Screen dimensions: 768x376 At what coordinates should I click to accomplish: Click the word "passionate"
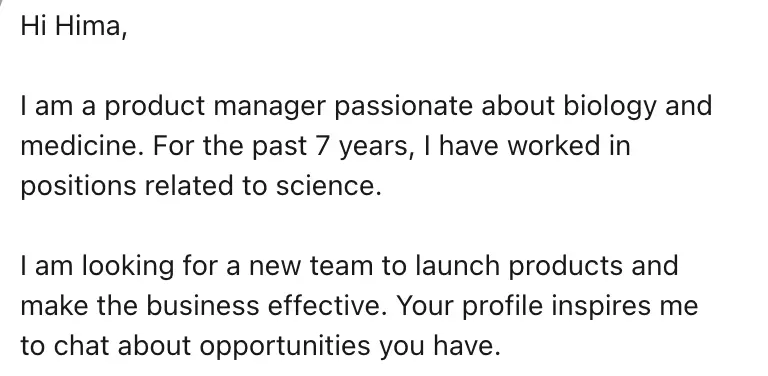point(403,107)
